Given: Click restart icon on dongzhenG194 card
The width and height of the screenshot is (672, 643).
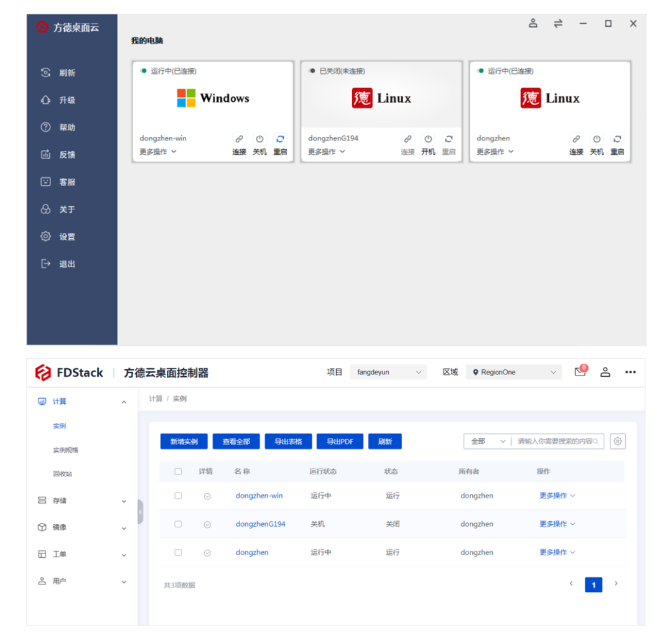Looking at the screenshot, I should click(x=449, y=139).
